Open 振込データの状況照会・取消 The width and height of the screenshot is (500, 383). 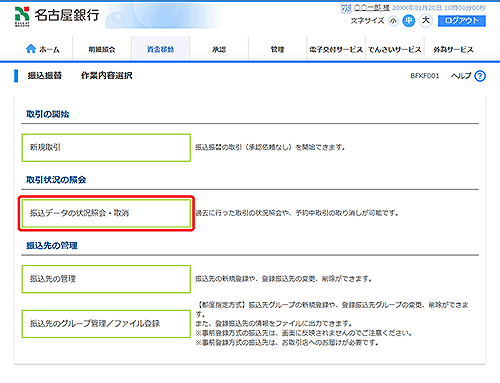pyautogui.click(x=106, y=213)
